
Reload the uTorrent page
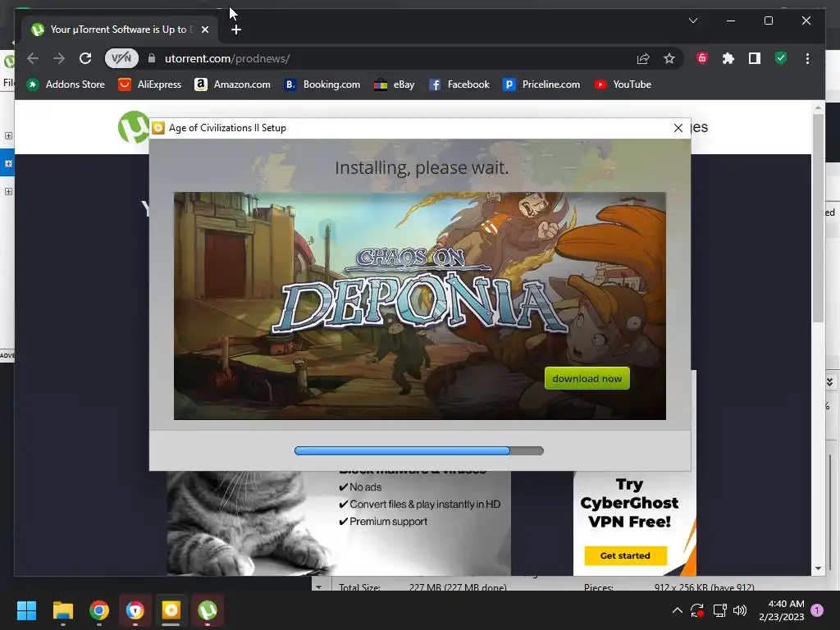(85, 58)
